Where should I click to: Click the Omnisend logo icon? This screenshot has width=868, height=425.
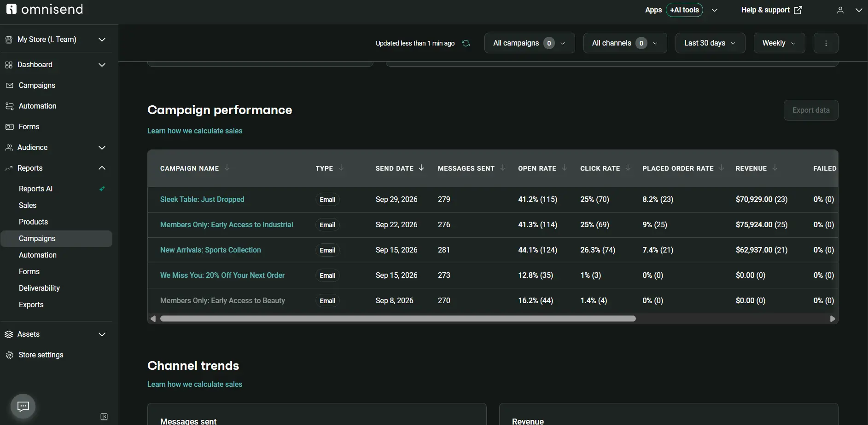[12, 9]
